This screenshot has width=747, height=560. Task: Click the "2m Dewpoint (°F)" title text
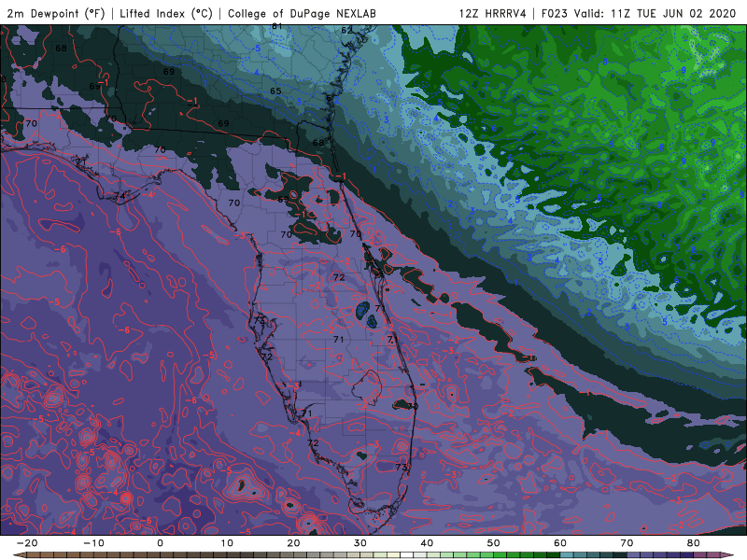tap(56, 13)
